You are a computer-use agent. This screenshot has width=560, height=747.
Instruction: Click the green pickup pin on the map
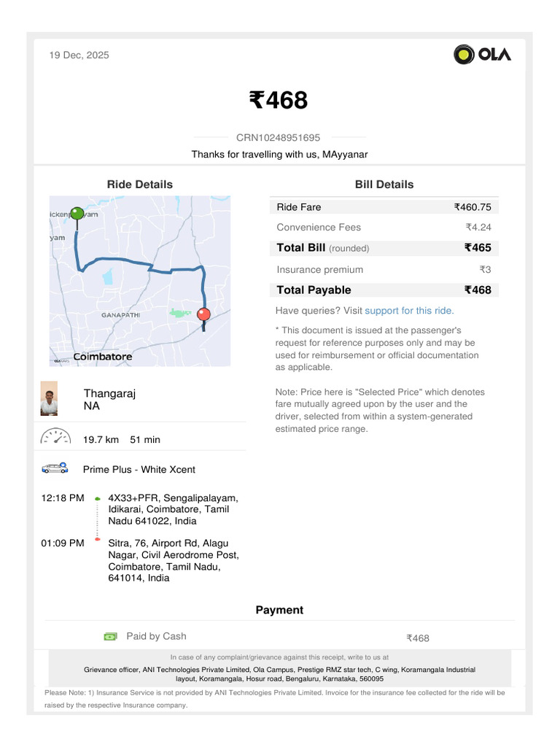point(76,214)
